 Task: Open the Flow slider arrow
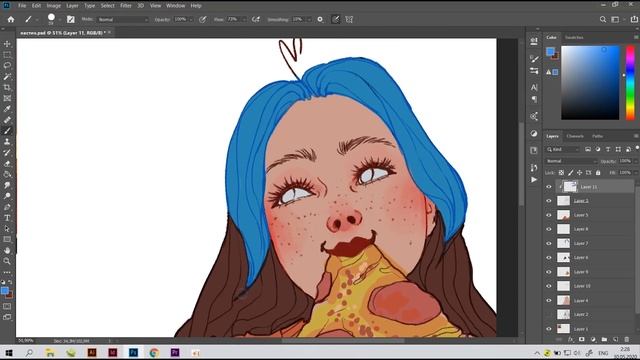click(244, 20)
